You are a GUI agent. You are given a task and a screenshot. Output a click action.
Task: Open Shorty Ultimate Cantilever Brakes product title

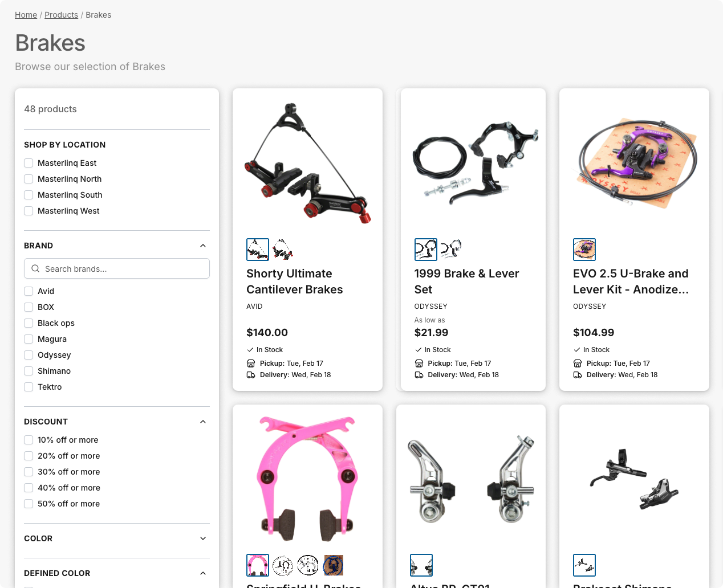295,281
